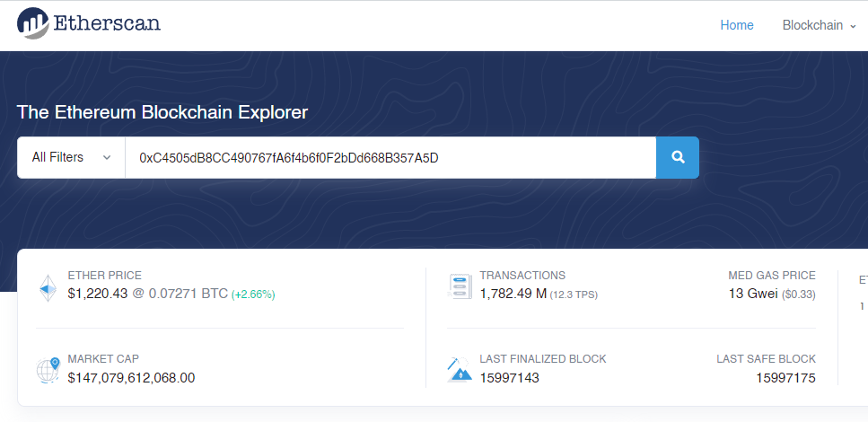Open last finalized block 15997143
The width and height of the screenshot is (868, 422).
pyautogui.click(x=509, y=378)
